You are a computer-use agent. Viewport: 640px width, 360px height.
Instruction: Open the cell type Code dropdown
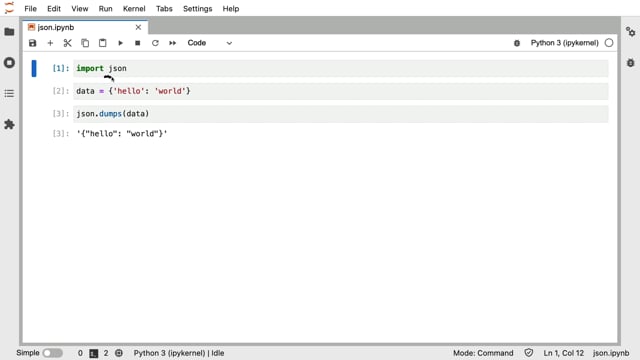(x=210, y=43)
